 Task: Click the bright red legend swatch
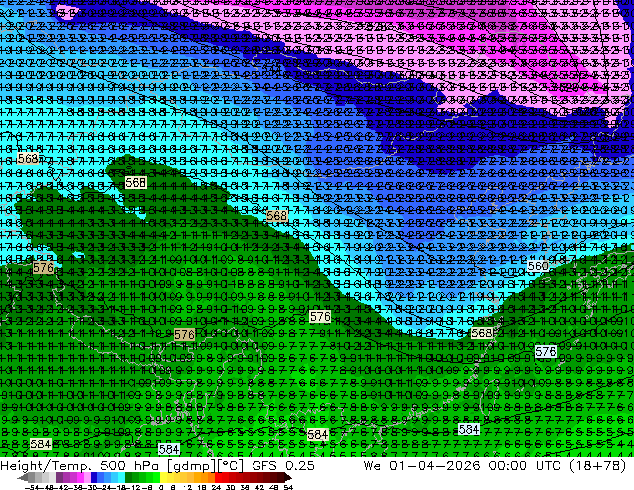[x=218, y=477]
